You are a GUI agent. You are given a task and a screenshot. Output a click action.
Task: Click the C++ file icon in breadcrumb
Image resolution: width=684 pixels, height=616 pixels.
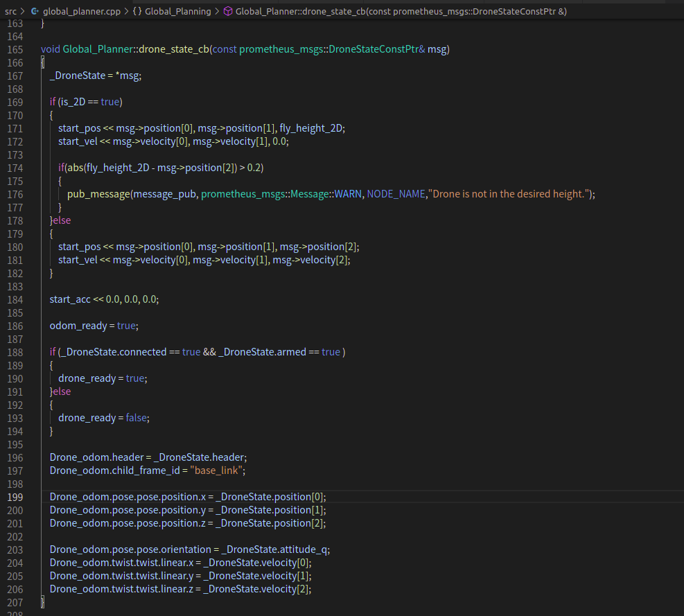point(35,11)
